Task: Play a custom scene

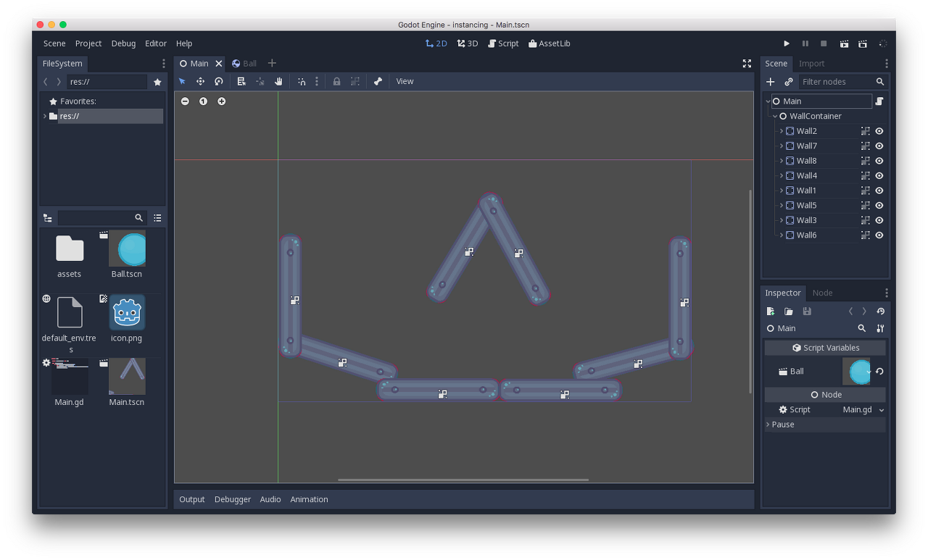Action: 863,43
